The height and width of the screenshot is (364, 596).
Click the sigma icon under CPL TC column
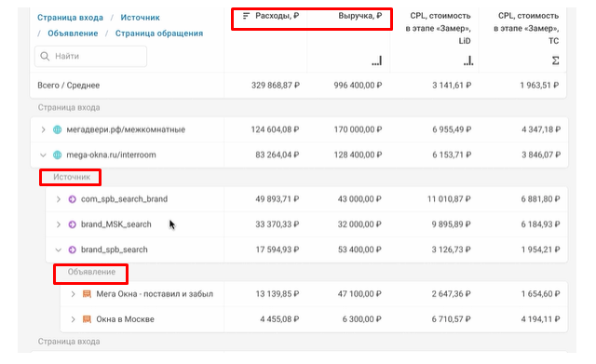pyautogui.click(x=555, y=61)
